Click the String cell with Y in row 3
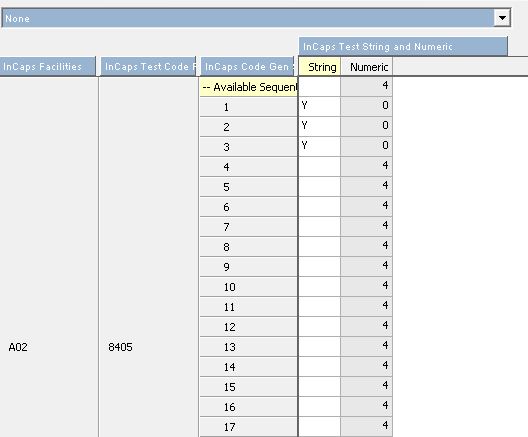The width and height of the screenshot is (528, 437). point(320,146)
